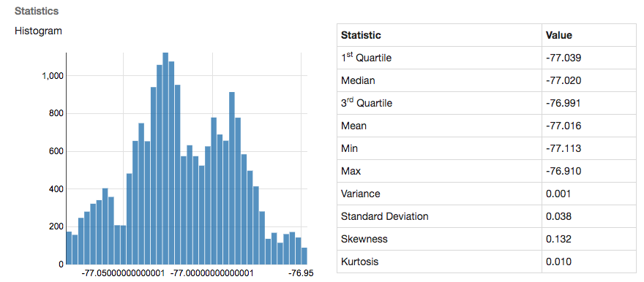Click the 0 y-axis label
This screenshot has height=282, width=644.
[61, 264]
